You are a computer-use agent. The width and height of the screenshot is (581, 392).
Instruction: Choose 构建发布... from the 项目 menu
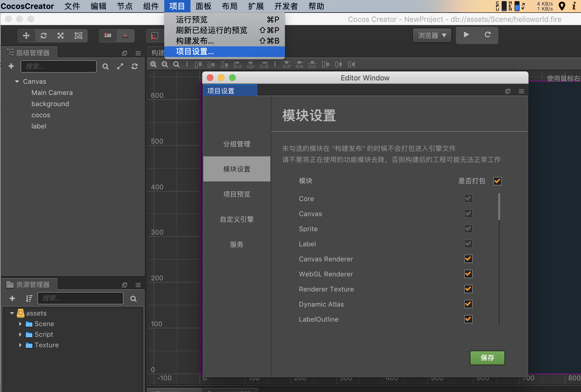point(195,41)
